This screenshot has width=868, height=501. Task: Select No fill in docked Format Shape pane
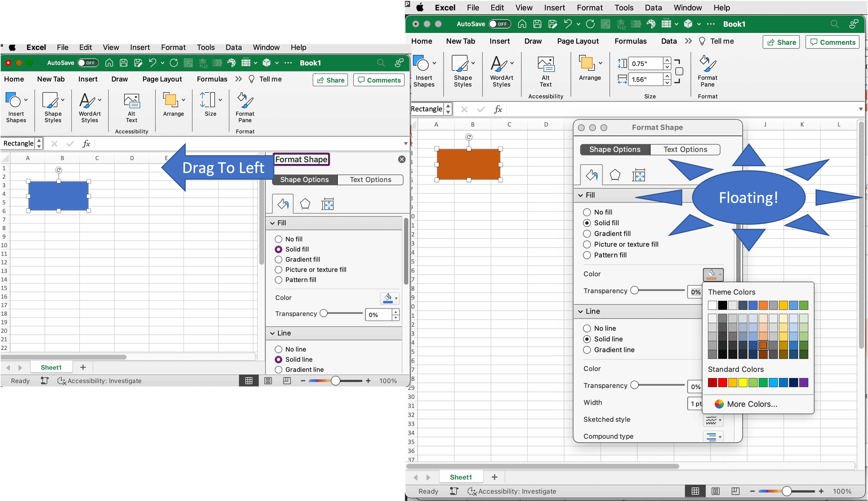278,239
